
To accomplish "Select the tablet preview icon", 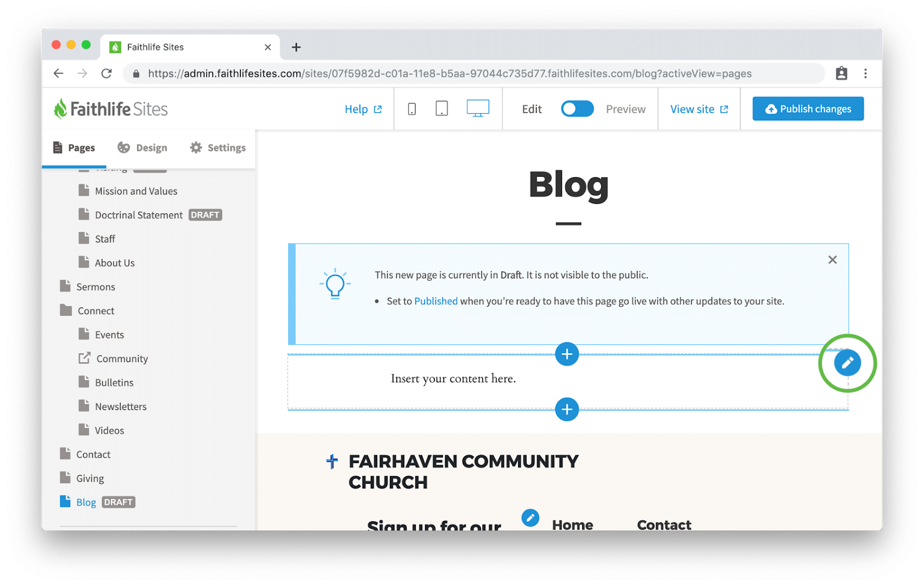I will click(x=442, y=109).
